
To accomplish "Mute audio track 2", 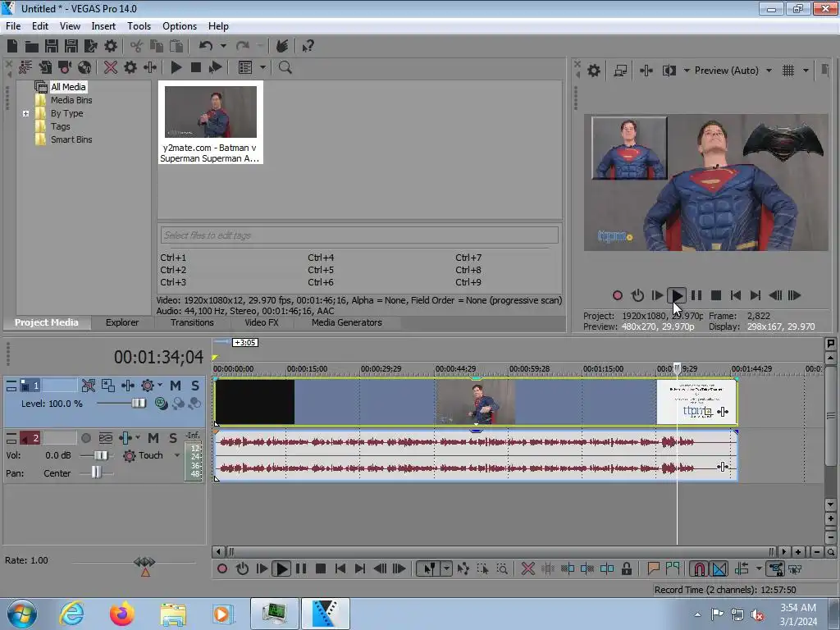I will point(153,438).
